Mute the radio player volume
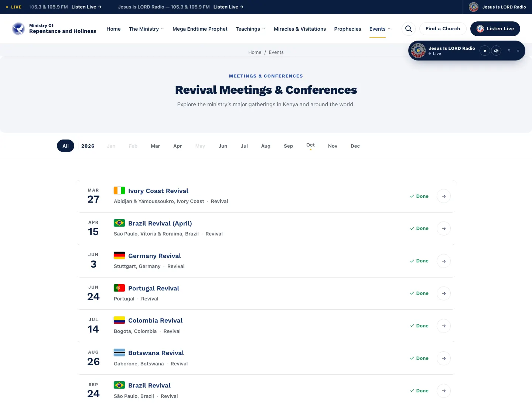This screenshot has height=406, width=532. tap(496, 51)
